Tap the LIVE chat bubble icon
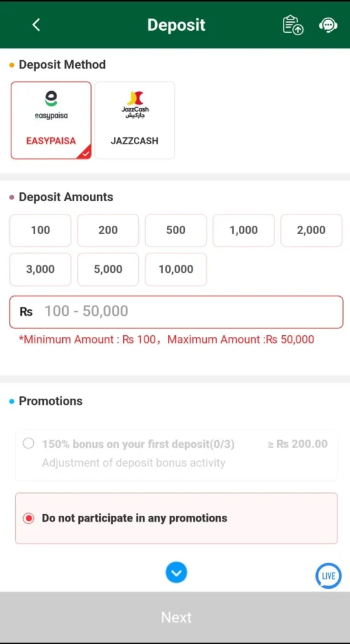Viewport: 350px width, 644px height. tap(328, 575)
